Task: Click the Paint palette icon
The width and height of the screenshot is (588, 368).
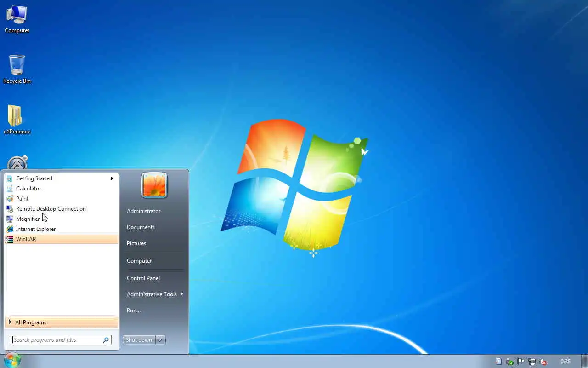Action: coord(9,199)
